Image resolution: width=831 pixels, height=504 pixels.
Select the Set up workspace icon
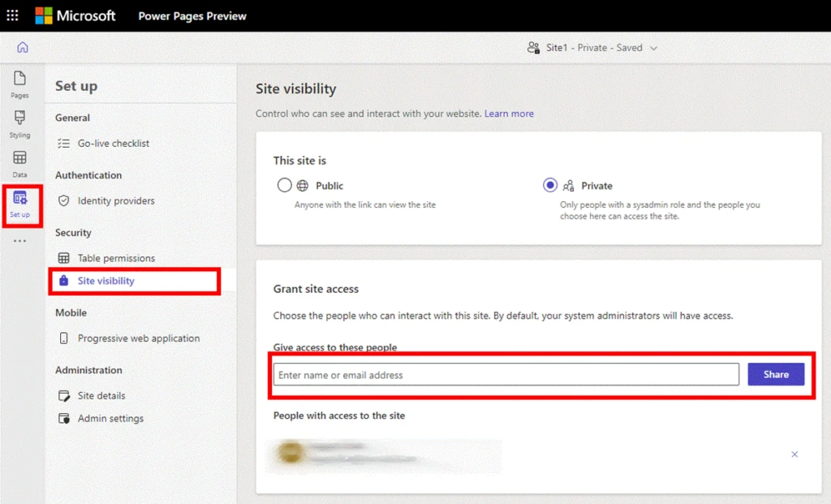pyautogui.click(x=20, y=203)
